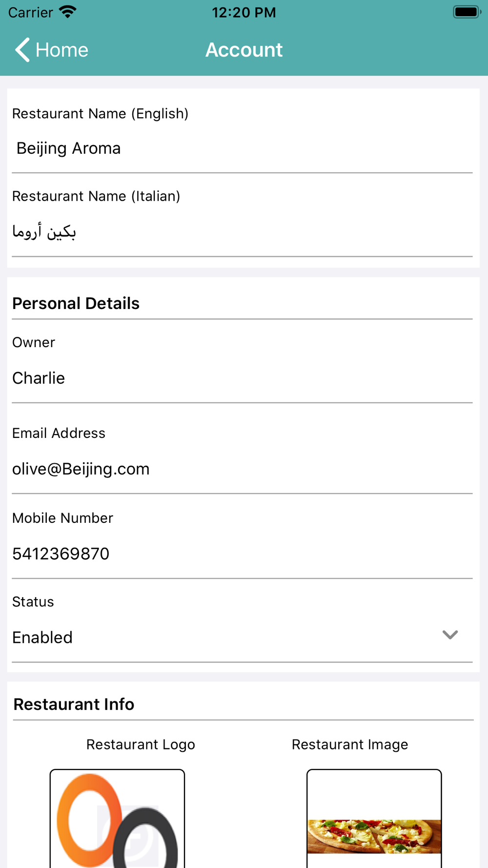Tap the back chevron icon
The image size is (488, 868).
(x=22, y=50)
